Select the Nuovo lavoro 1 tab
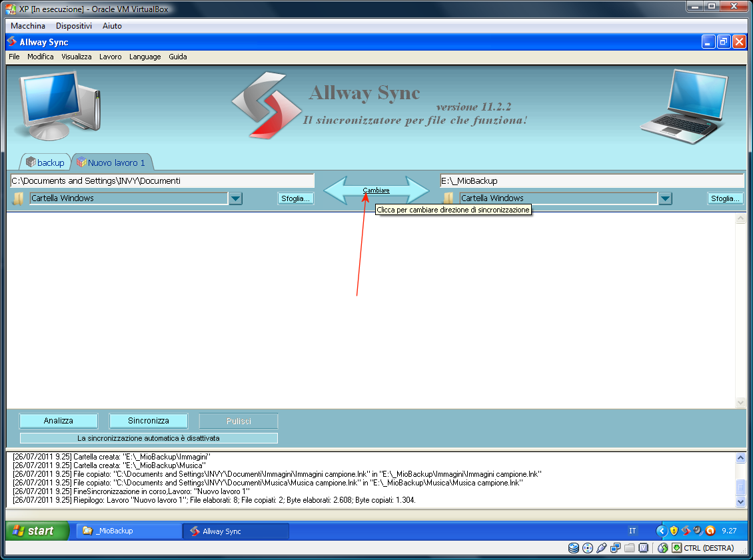 pos(113,162)
